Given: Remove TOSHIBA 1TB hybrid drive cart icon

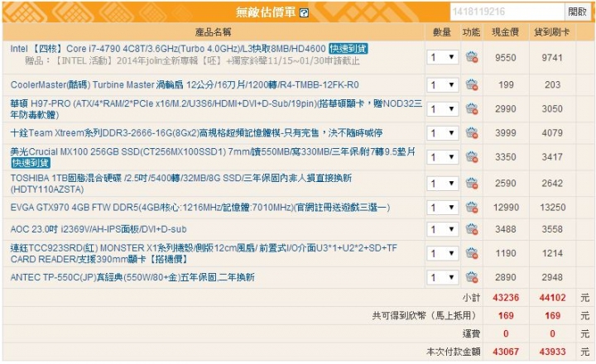Looking at the screenshot, I should [x=472, y=184].
